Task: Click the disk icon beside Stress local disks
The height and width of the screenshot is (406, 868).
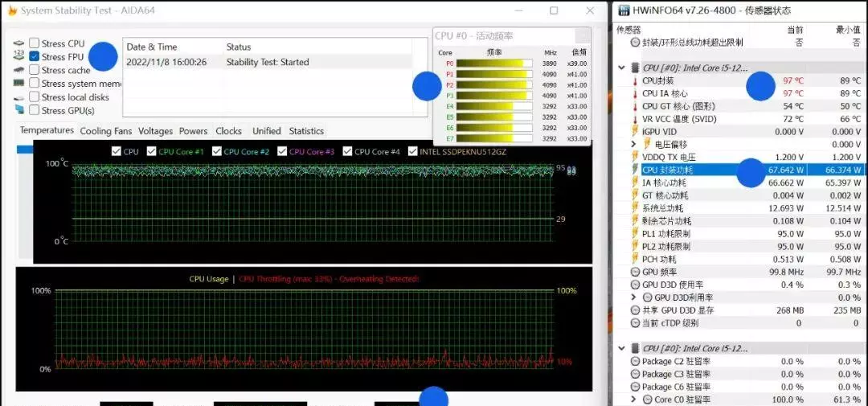Action: click(x=19, y=97)
